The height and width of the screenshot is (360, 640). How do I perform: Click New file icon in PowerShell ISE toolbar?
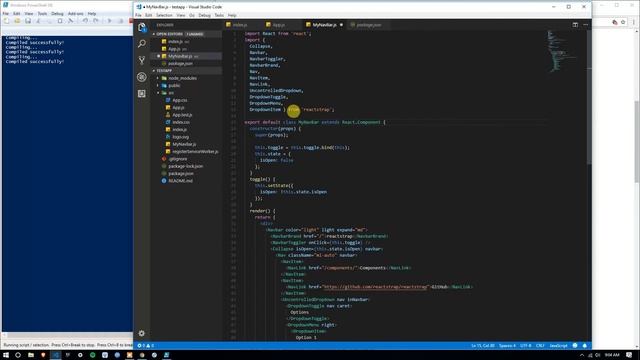[6, 21]
